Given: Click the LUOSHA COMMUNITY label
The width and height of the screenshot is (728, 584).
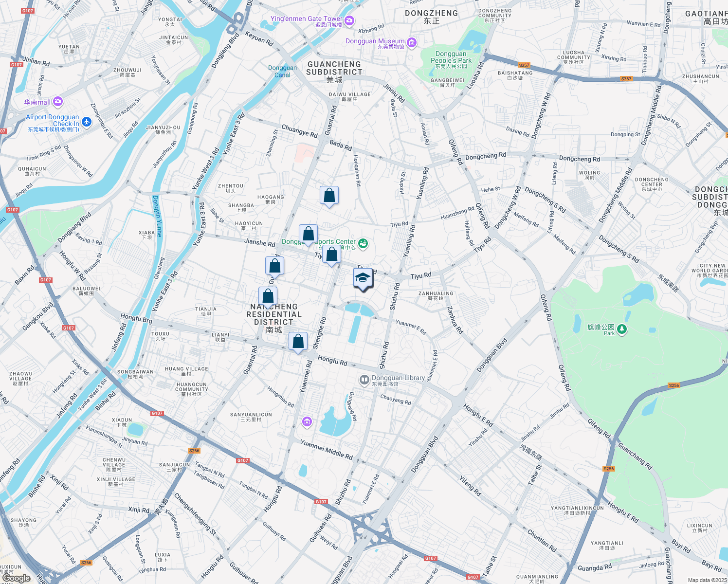Looking at the screenshot, I should [573, 57].
